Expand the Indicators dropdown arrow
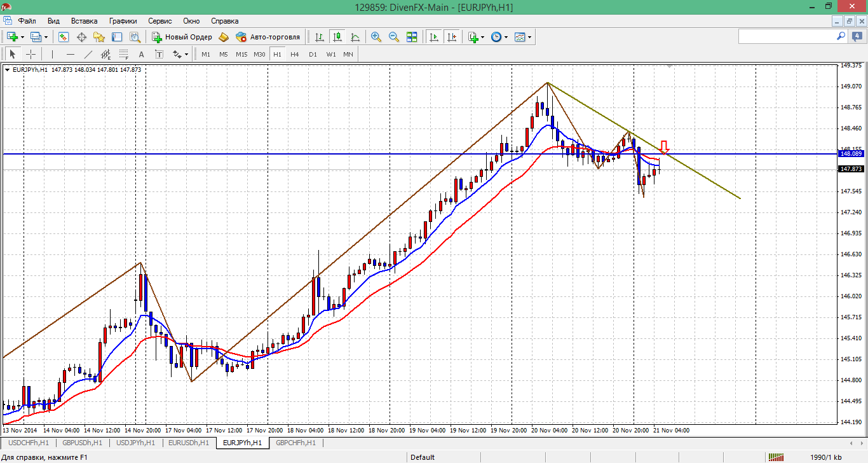The height and width of the screenshot is (463, 868). (483, 37)
